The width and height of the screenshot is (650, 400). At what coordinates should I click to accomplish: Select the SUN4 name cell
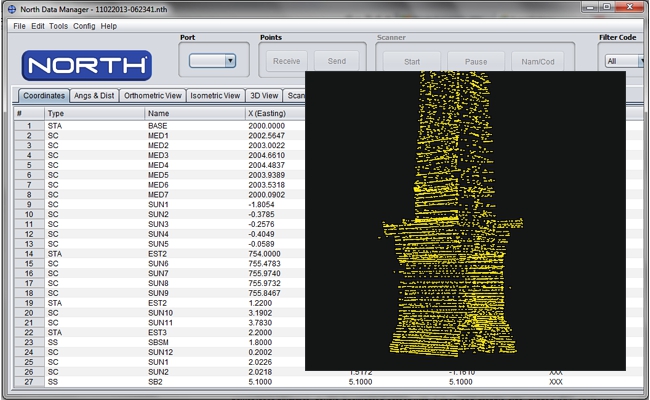(195, 234)
